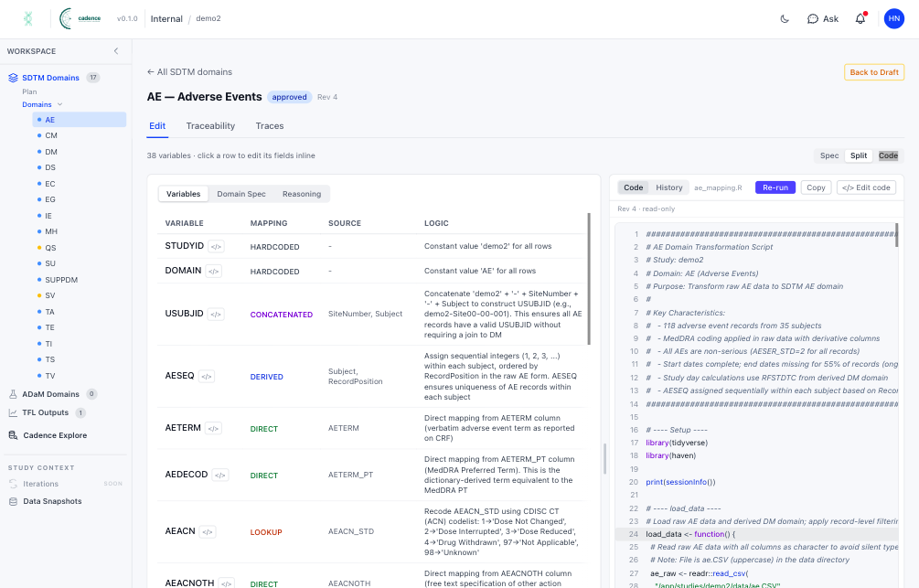Image resolution: width=919 pixels, height=588 pixels.
Task: Open code icon next to AESEQ
Action: click(x=207, y=377)
